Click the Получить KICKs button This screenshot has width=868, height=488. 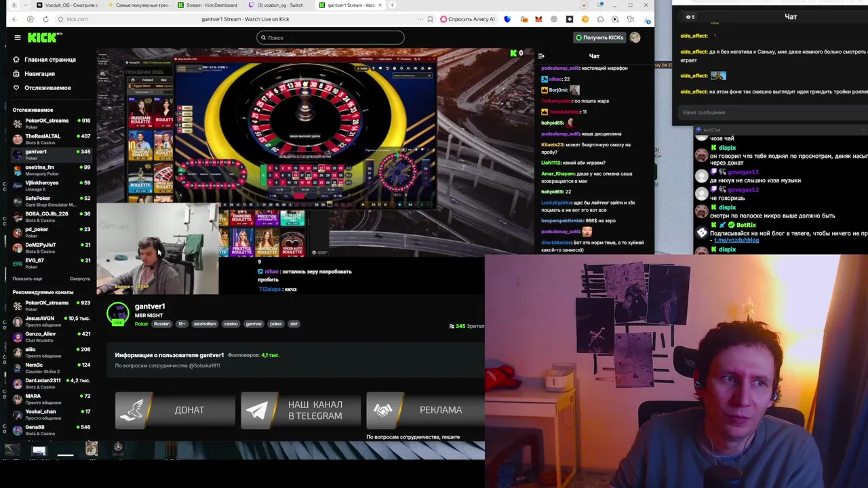(599, 37)
